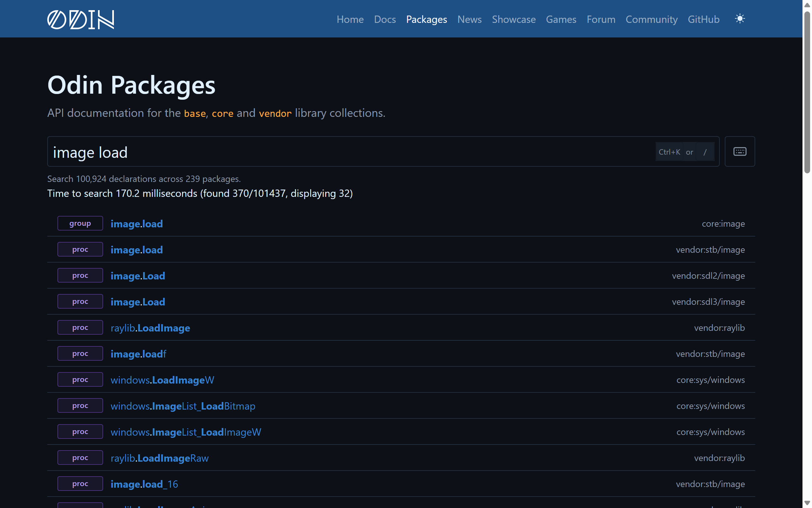Toggle the light/dark theme sun icon

coord(740,18)
